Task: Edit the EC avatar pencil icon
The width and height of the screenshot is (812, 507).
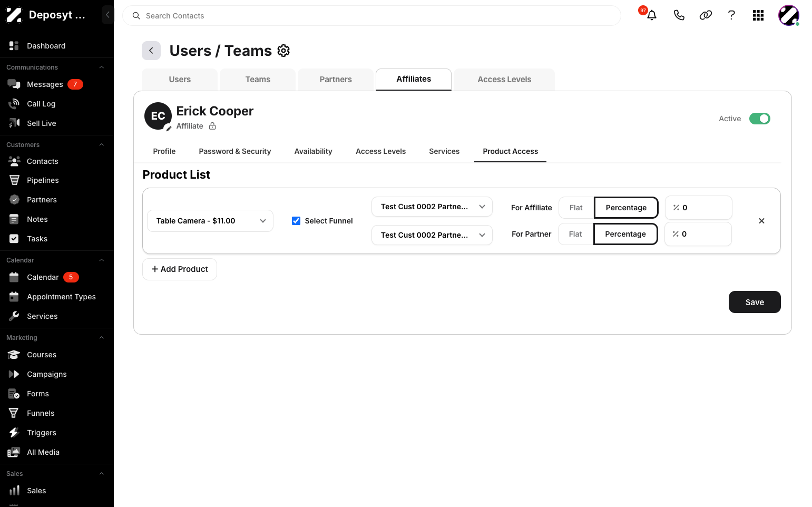Action: (169, 128)
